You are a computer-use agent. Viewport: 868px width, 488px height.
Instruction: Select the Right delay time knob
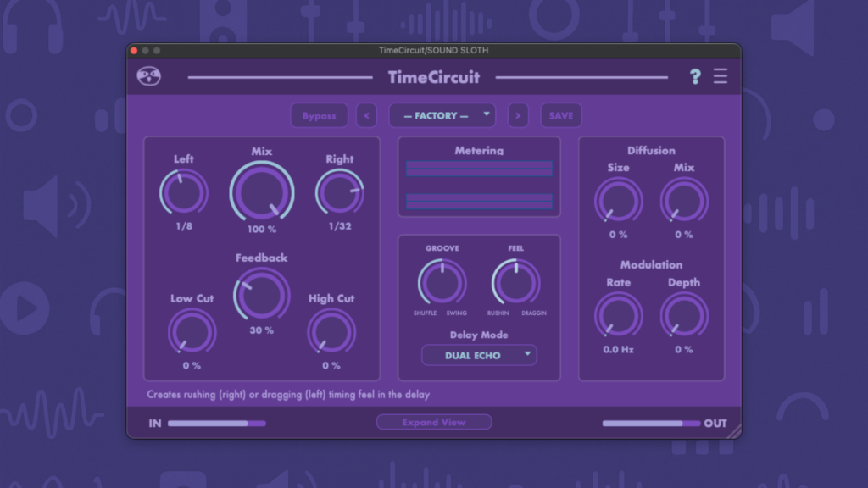(340, 193)
